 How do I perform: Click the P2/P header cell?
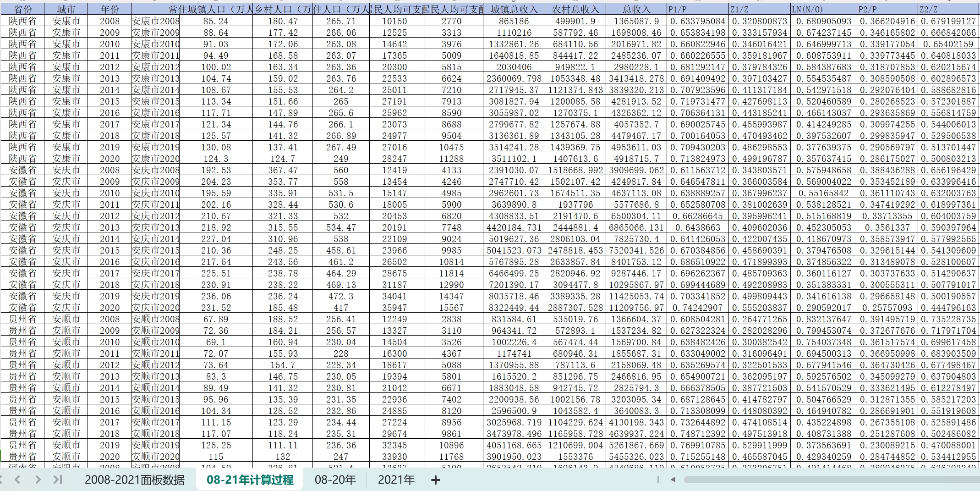click(887, 9)
